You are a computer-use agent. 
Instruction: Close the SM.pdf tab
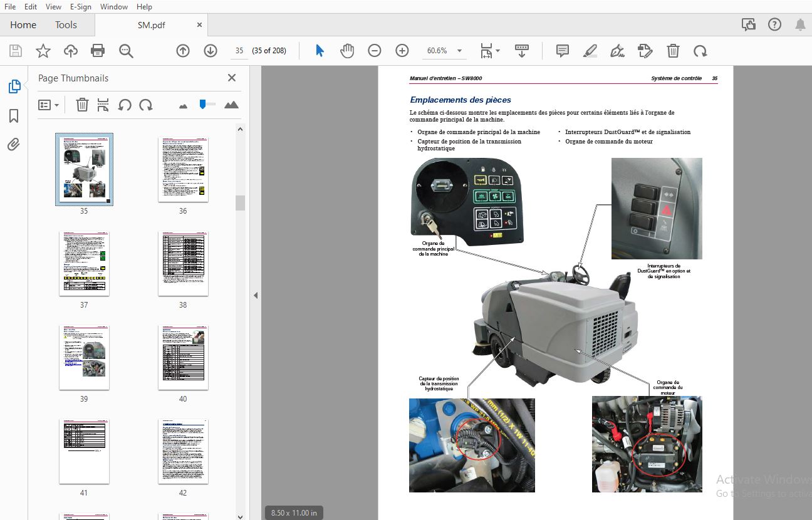click(199, 25)
